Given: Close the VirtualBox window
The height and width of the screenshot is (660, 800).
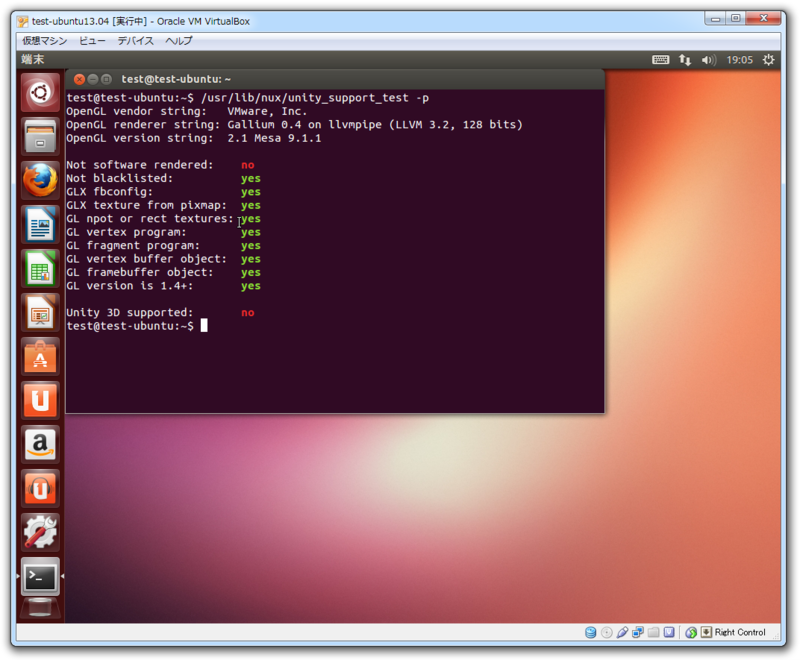Looking at the screenshot, I should [763, 19].
